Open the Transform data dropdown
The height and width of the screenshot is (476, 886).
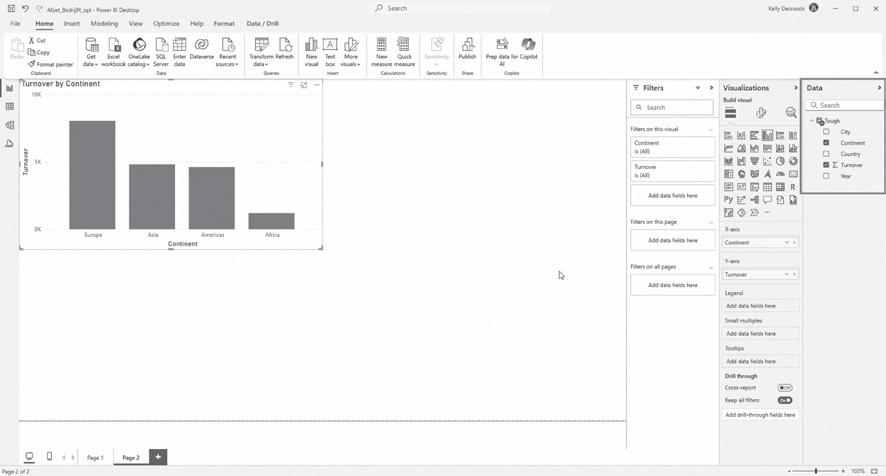[x=261, y=52]
